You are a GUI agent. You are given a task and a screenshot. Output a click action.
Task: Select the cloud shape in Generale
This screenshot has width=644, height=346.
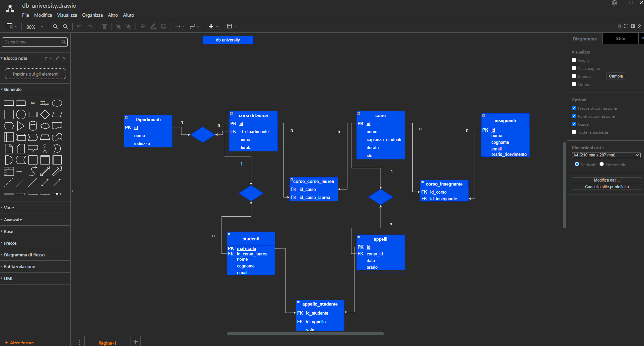click(45, 126)
